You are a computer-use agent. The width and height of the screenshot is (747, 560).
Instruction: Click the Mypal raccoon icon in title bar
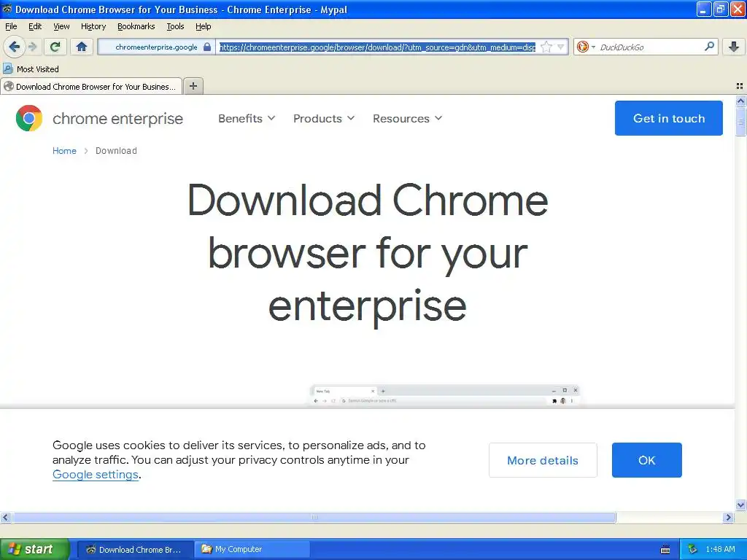7,9
